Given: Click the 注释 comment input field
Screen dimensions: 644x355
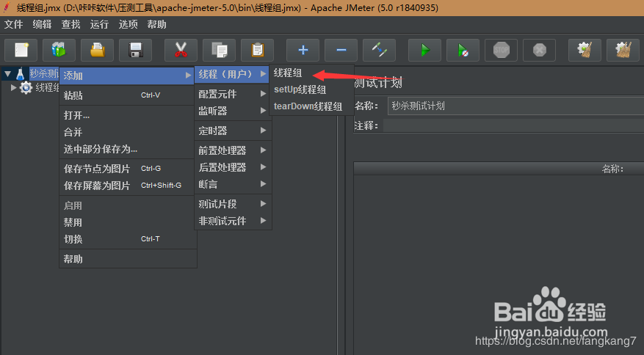Looking at the screenshot, I should (x=513, y=125).
